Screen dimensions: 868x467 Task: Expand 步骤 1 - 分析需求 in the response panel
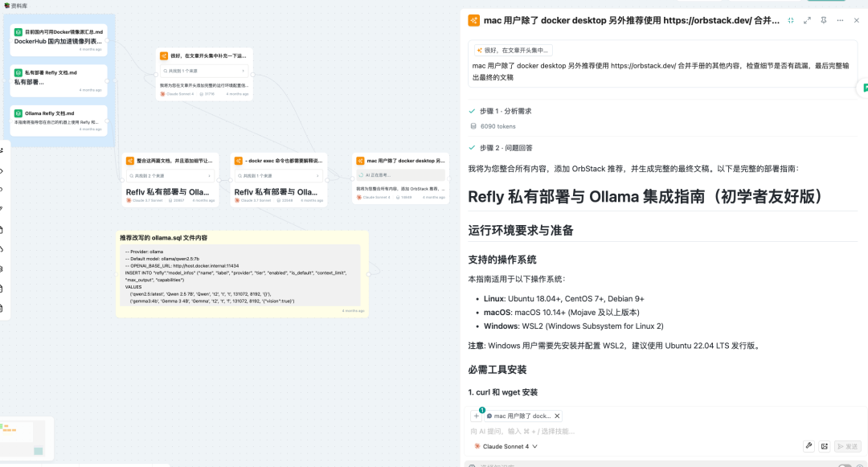pos(501,111)
